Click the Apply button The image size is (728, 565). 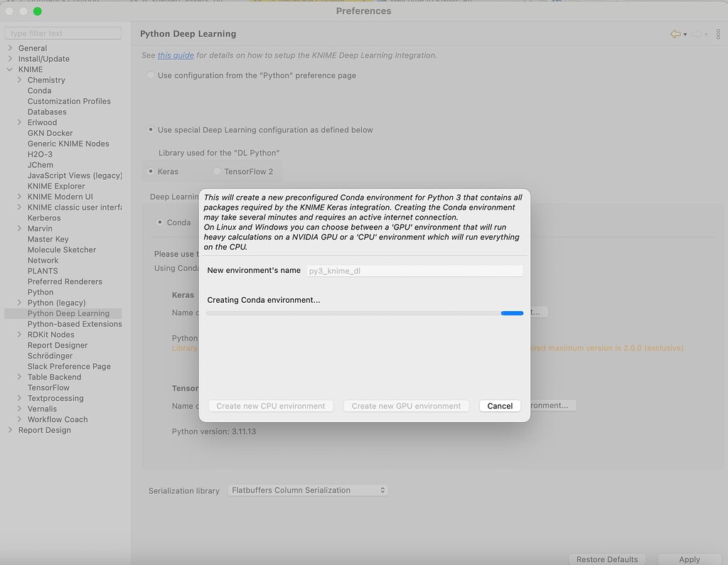(x=688, y=559)
